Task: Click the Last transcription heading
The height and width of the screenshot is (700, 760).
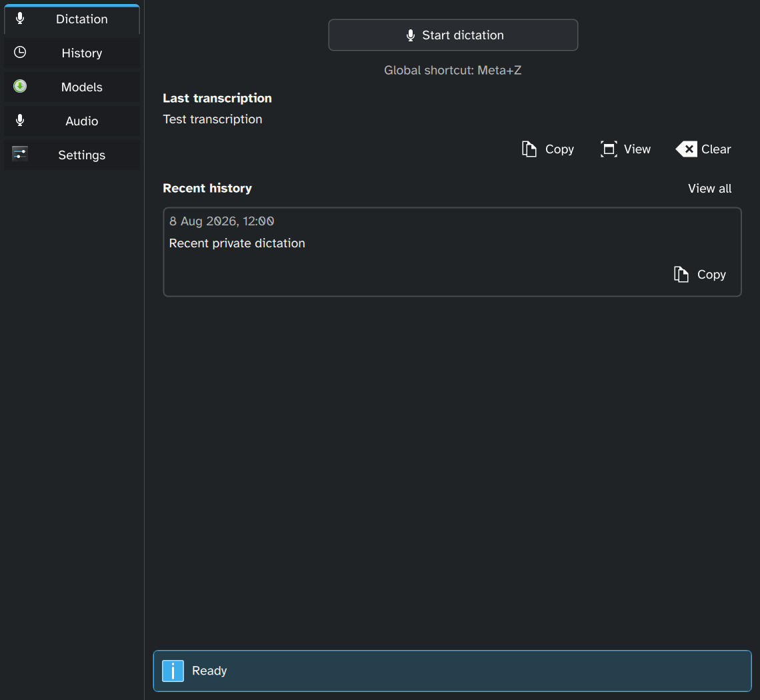Action: coord(217,99)
